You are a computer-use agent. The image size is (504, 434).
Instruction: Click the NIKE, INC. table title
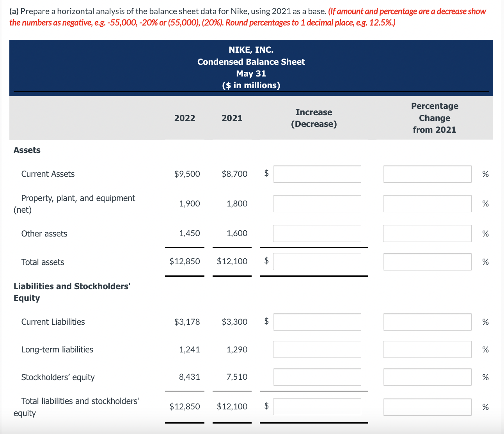pos(251,50)
